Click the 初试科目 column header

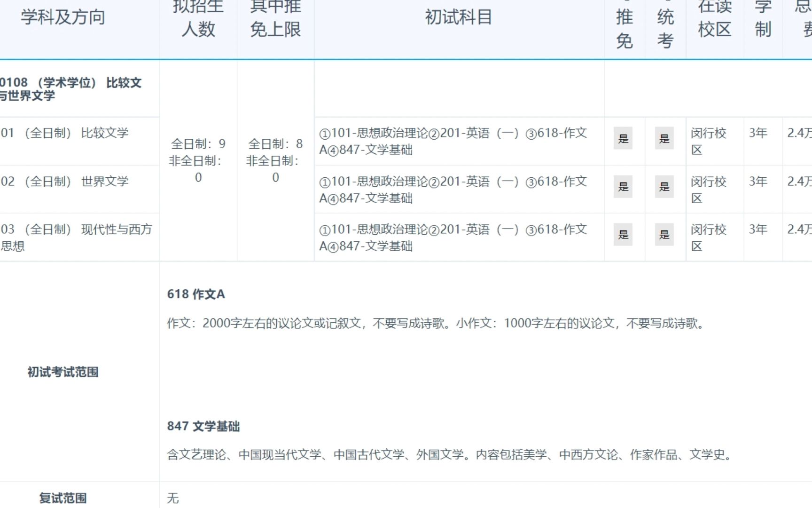458,18
